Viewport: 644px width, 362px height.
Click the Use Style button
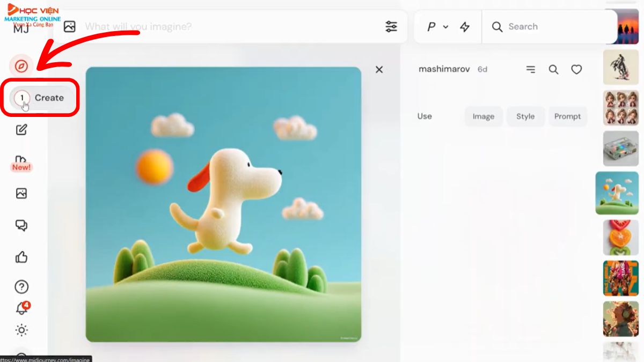525,116
